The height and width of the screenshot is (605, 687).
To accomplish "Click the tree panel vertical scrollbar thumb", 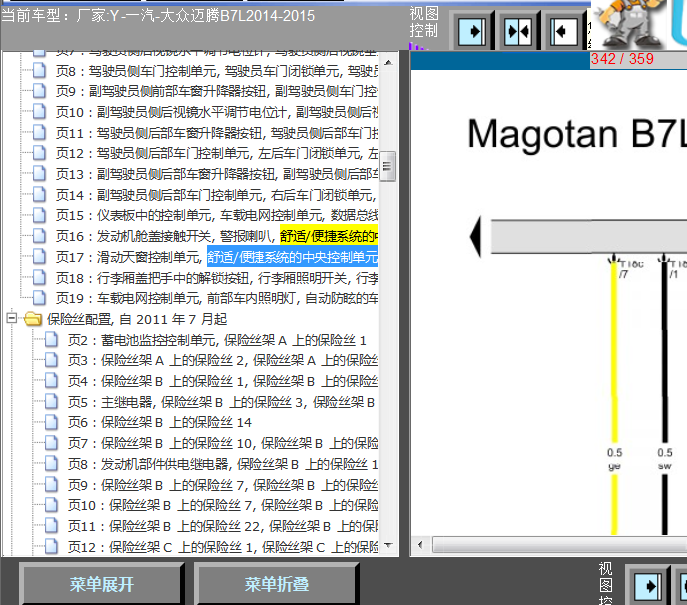I will [x=387, y=166].
